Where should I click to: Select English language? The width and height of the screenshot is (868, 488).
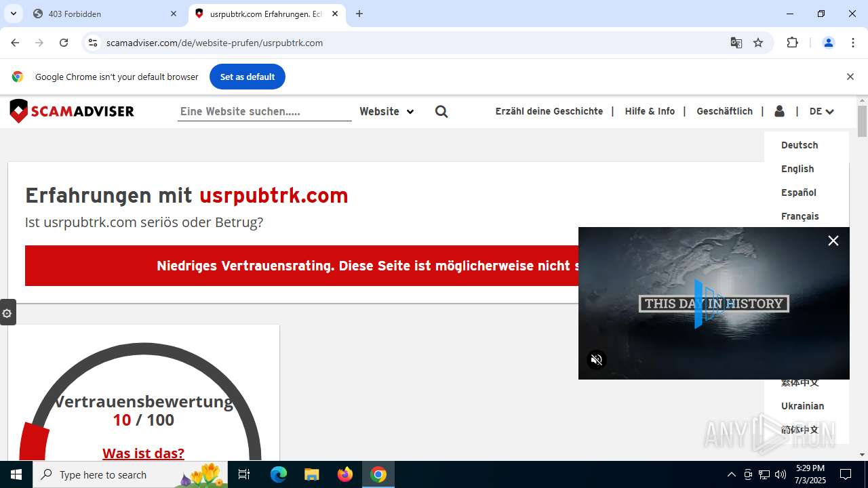(x=797, y=169)
